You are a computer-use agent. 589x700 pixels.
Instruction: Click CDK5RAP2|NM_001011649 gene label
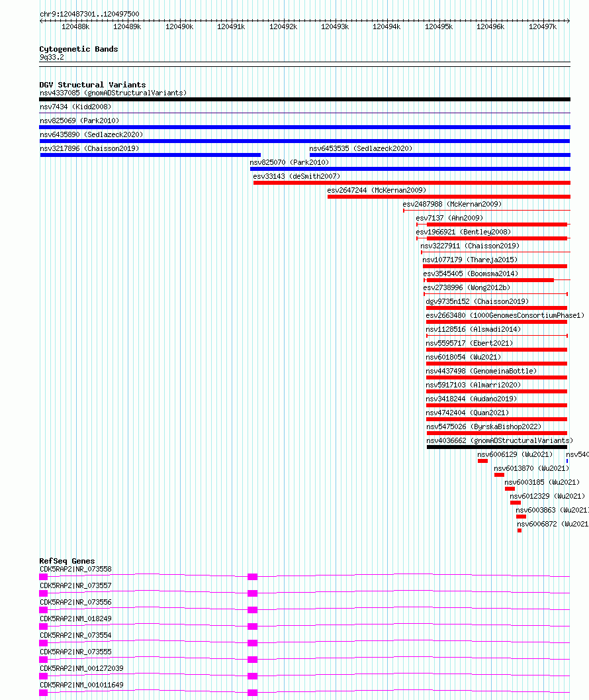click(x=81, y=684)
